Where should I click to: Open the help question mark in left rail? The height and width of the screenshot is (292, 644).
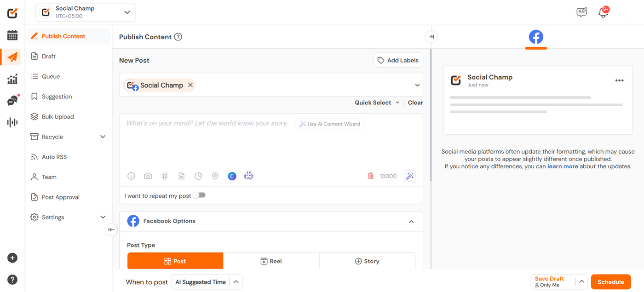click(x=12, y=280)
